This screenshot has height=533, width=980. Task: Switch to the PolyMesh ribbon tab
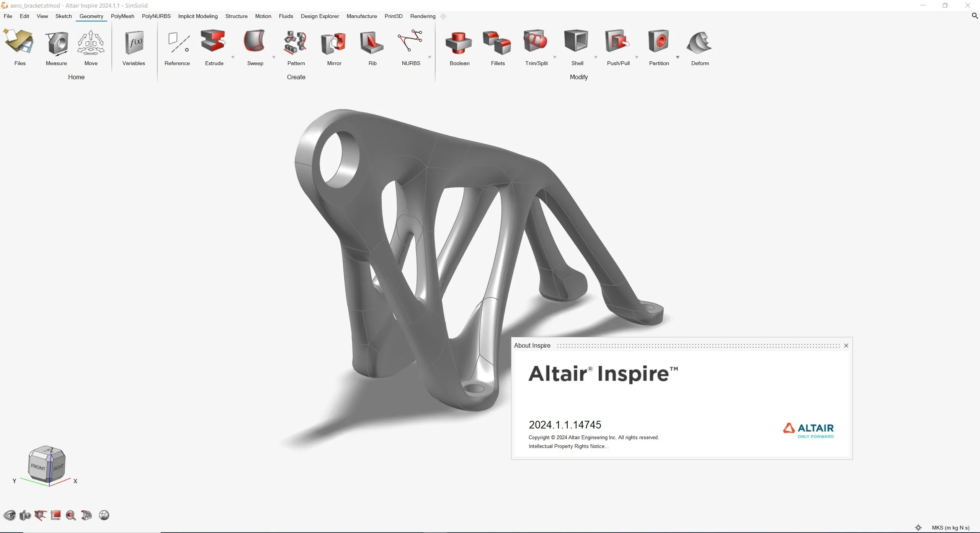pyautogui.click(x=122, y=16)
